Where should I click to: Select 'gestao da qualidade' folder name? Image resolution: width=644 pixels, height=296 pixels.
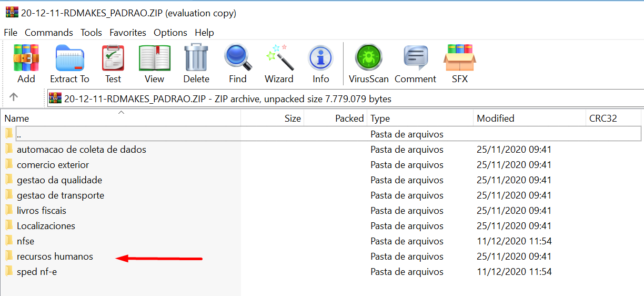(x=59, y=180)
